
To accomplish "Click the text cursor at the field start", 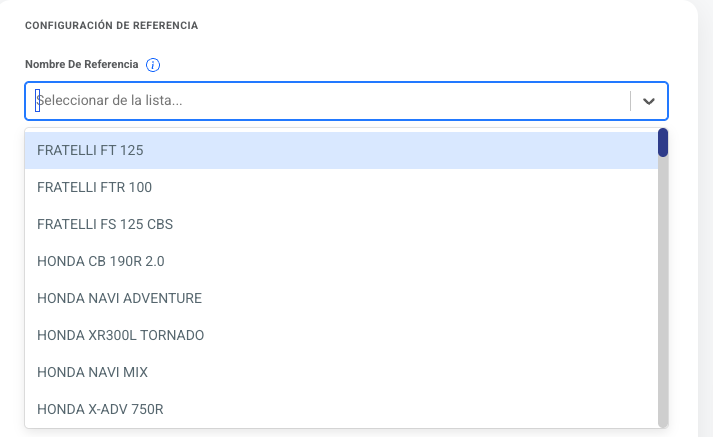I will pos(38,101).
